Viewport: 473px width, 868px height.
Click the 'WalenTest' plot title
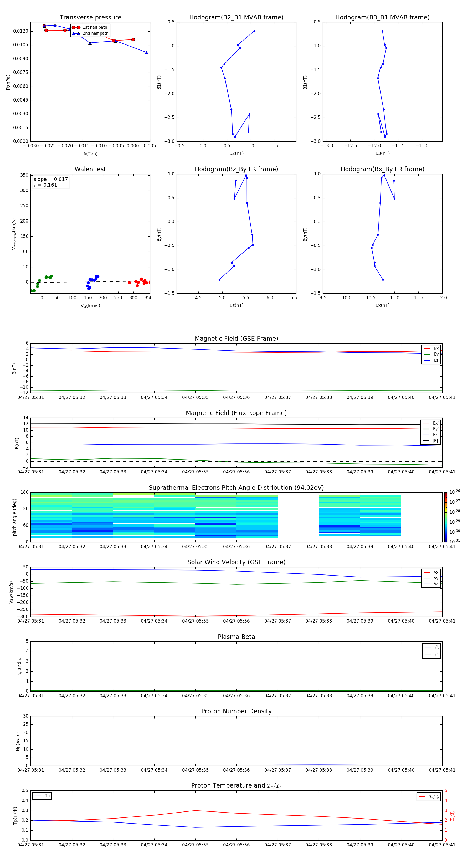click(x=90, y=169)
